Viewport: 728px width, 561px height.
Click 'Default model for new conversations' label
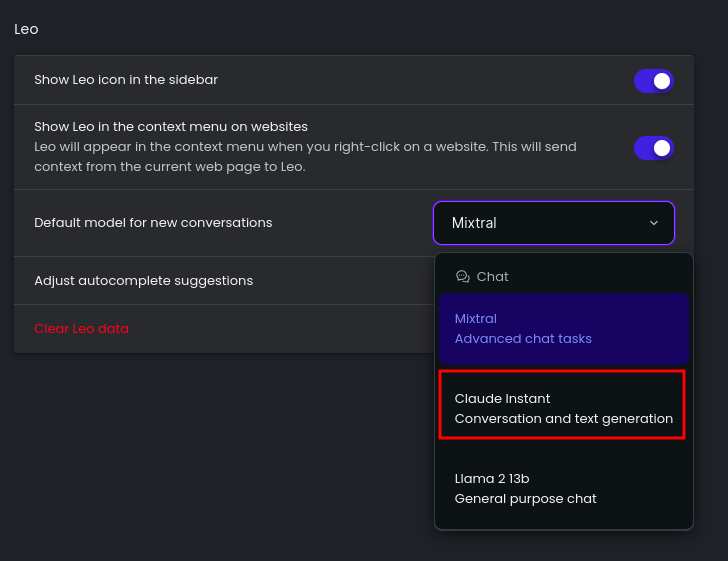153,223
